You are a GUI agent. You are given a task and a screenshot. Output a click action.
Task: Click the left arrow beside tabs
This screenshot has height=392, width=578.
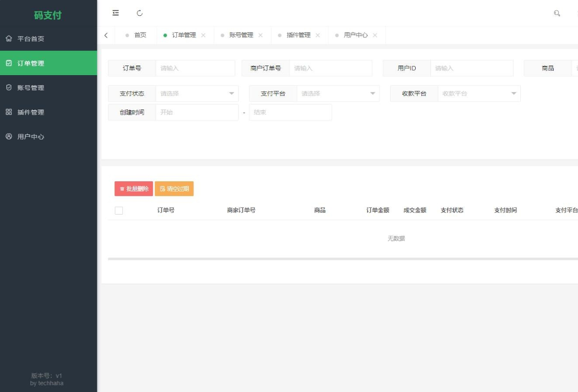(106, 36)
